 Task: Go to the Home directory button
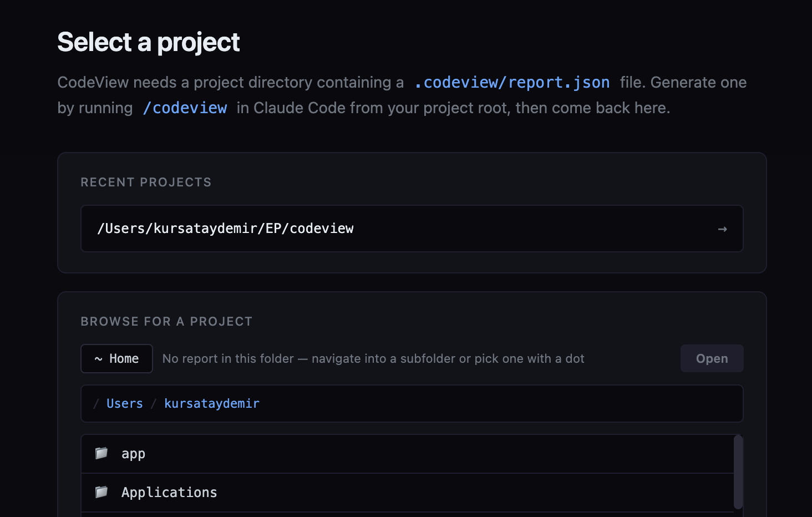(x=116, y=359)
